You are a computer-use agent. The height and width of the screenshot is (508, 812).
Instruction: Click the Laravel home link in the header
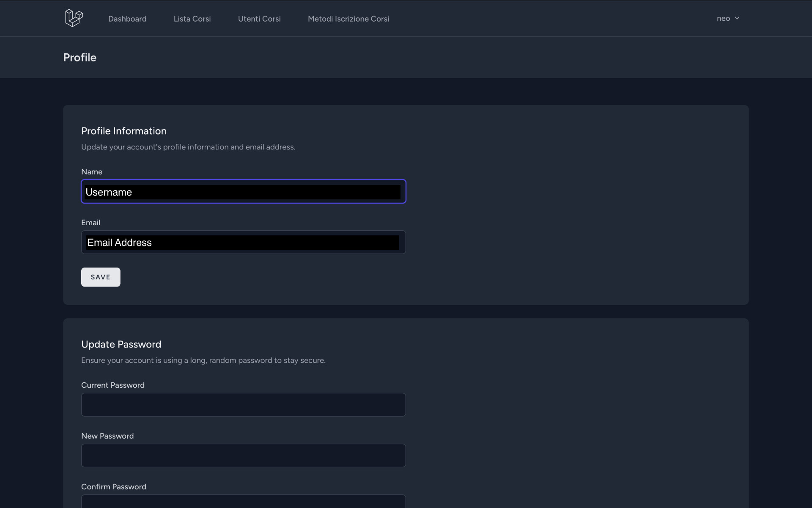pos(74,18)
